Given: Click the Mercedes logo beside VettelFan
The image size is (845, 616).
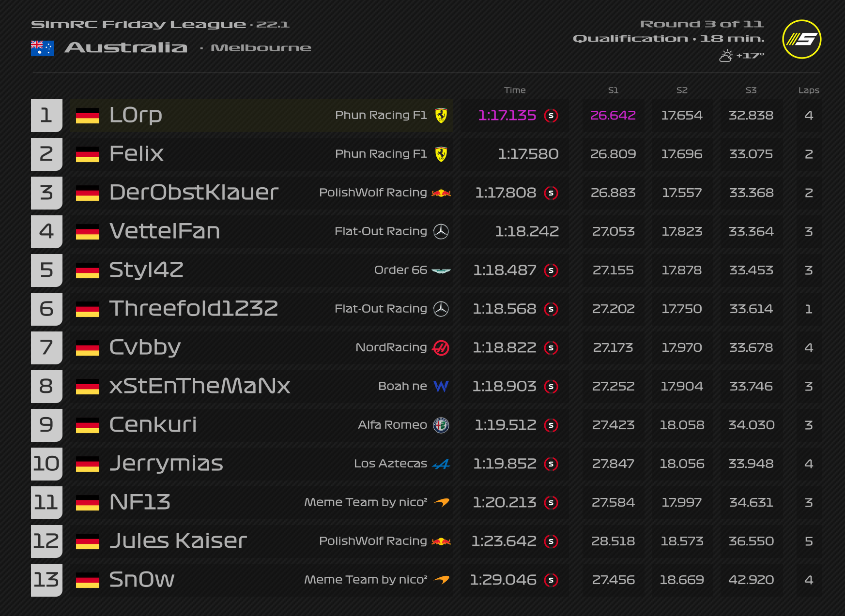Looking at the screenshot, I should tap(441, 232).
